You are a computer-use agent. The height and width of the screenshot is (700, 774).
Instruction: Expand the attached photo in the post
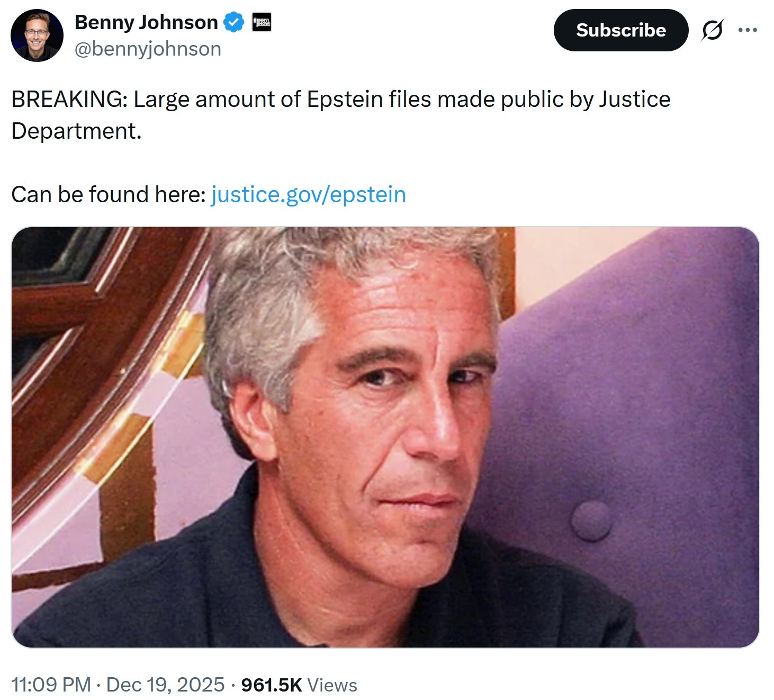click(385, 437)
